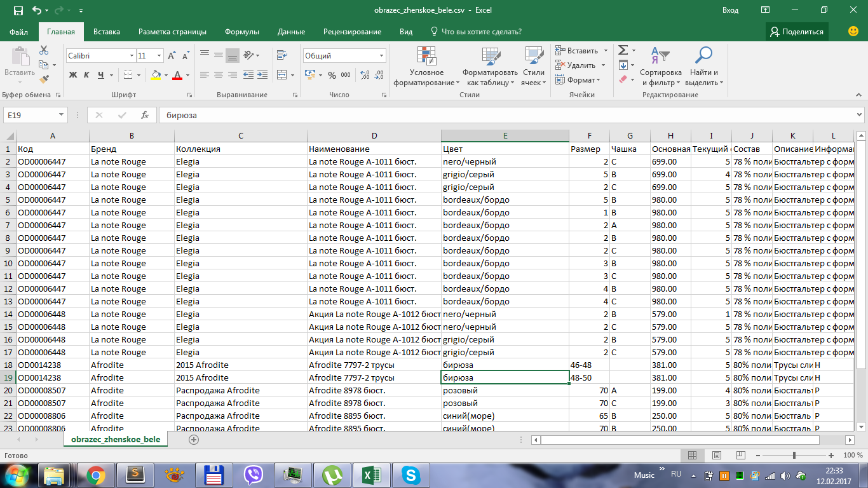Change text orientation icon
This screenshot has height=488, width=868.
pos(249,55)
